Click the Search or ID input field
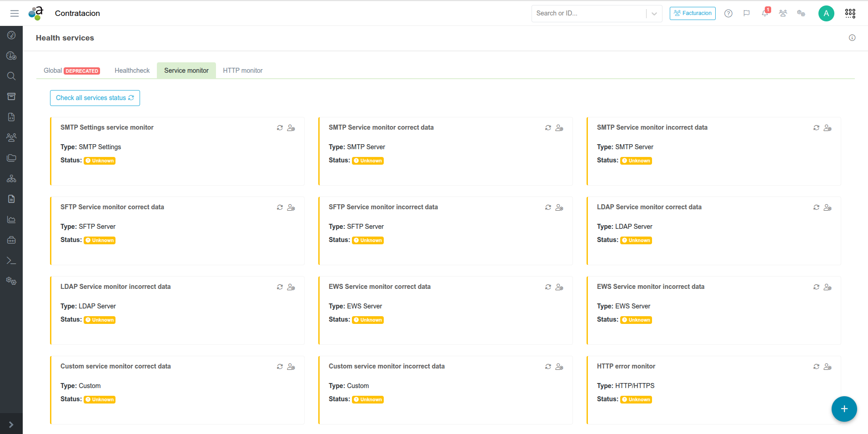868x434 pixels. (589, 14)
